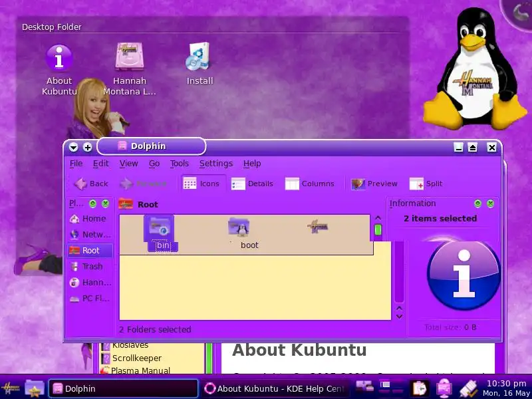Click '2 Folders selected' status text

pos(155,329)
